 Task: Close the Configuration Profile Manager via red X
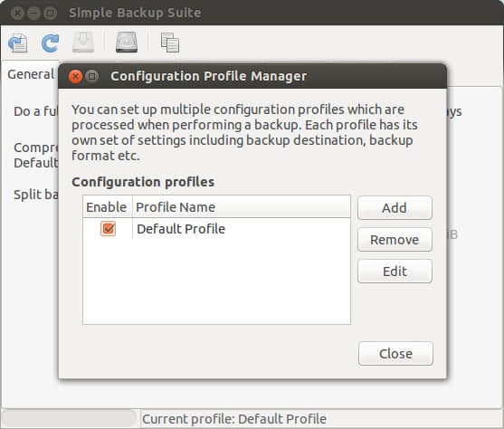point(75,77)
